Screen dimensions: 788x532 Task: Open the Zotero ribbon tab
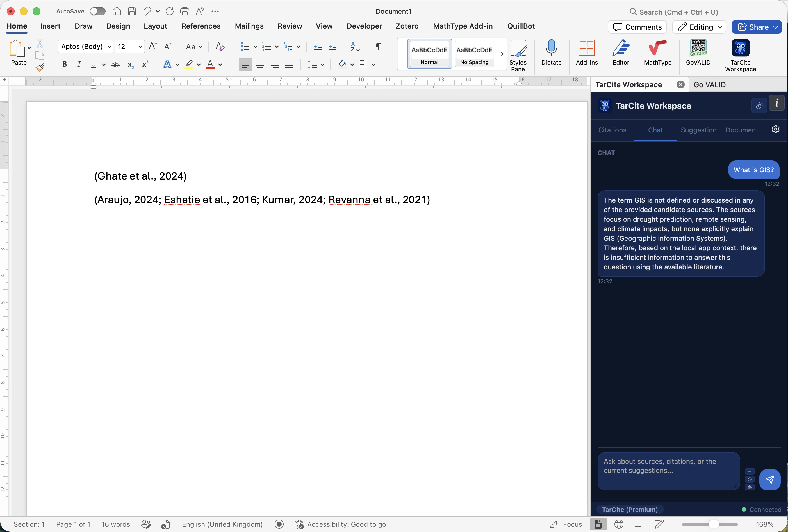(x=407, y=26)
